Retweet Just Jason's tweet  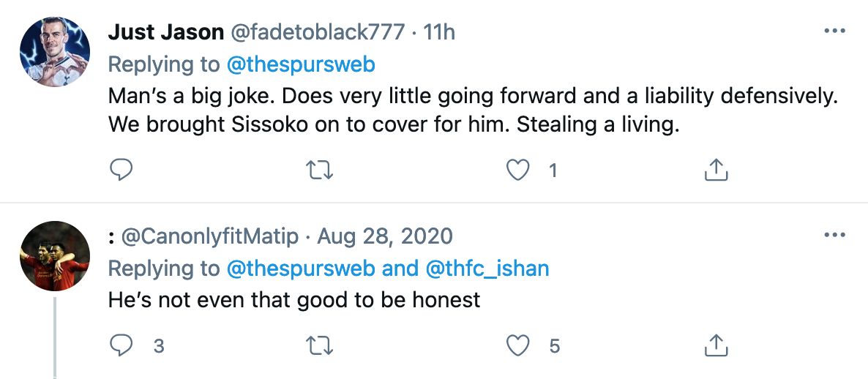(x=320, y=170)
